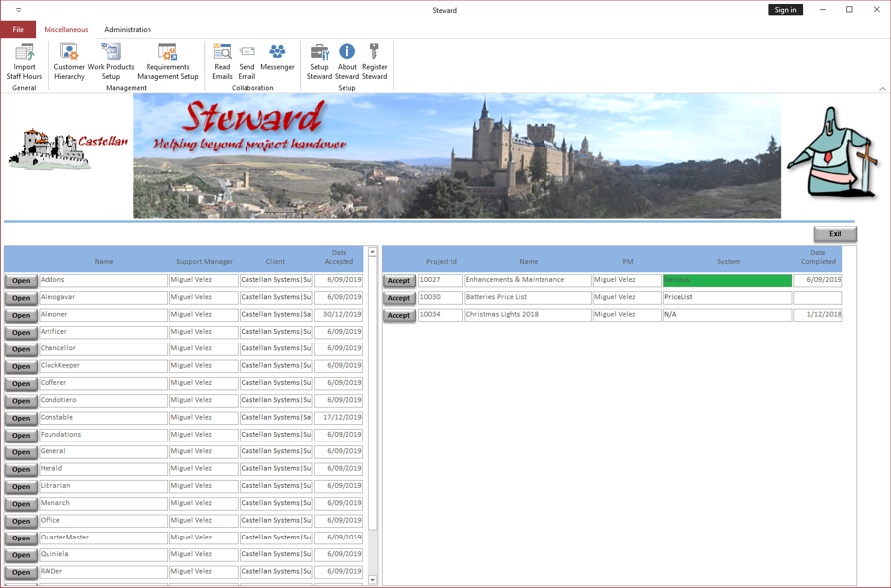
Task: Switch to the Administration tab
Action: click(x=128, y=29)
